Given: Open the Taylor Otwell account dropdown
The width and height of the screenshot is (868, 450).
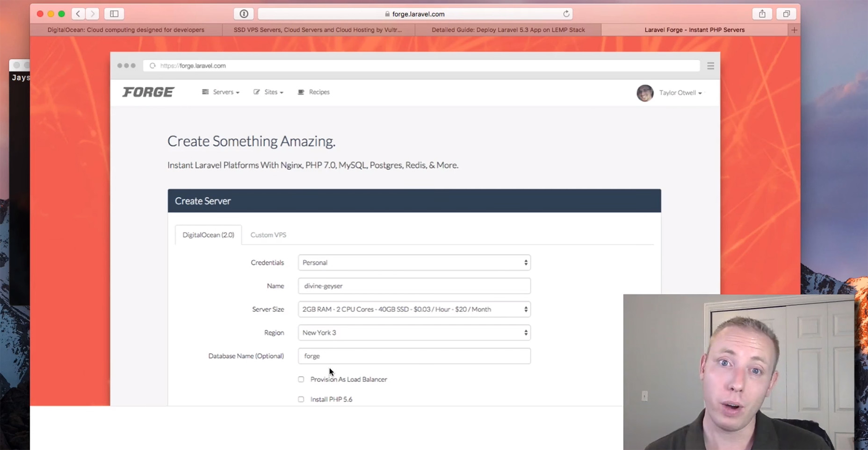Looking at the screenshot, I should click(x=680, y=93).
